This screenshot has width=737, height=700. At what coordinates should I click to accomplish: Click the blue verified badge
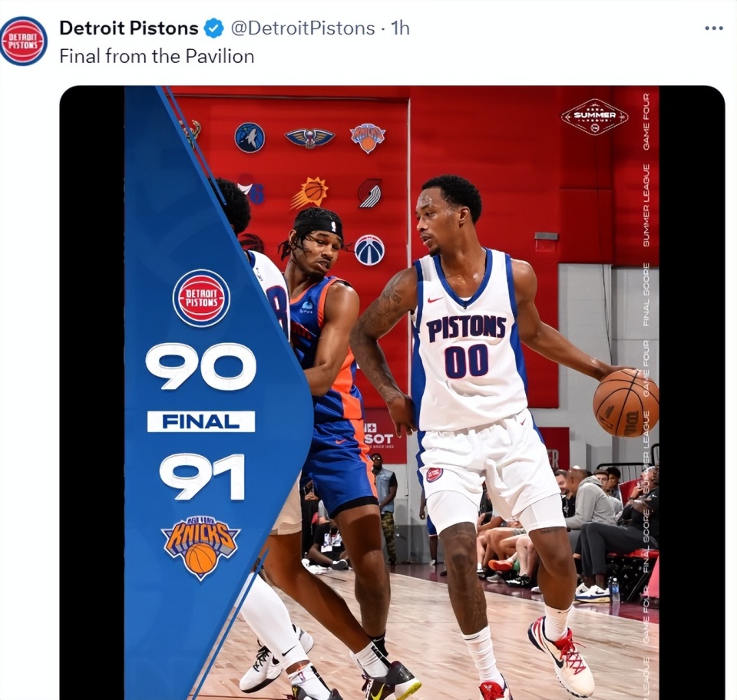pos(213,28)
